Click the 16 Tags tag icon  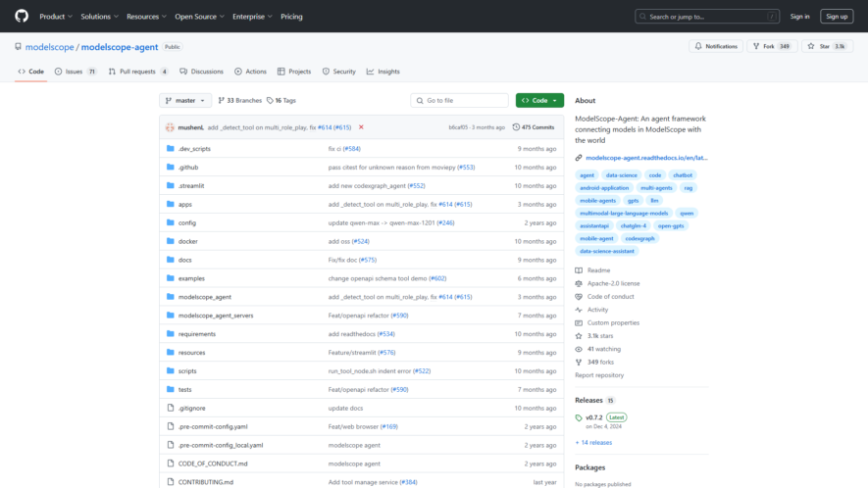click(270, 101)
